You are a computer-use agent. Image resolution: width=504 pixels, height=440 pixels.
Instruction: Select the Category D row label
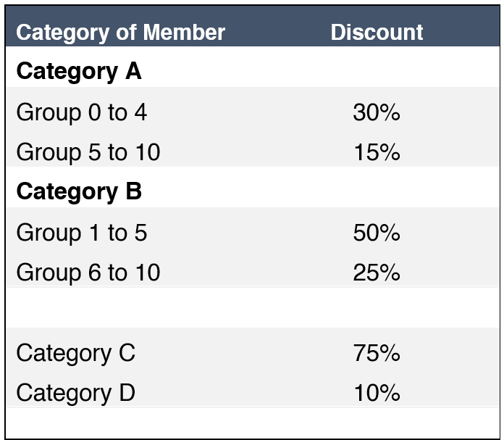(76, 393)
